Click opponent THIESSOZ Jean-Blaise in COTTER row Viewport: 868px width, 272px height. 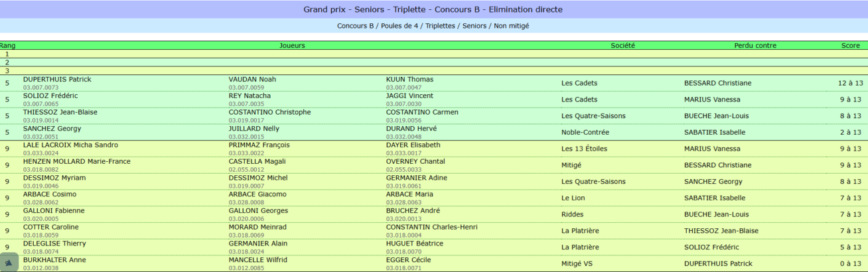[721, 231]
